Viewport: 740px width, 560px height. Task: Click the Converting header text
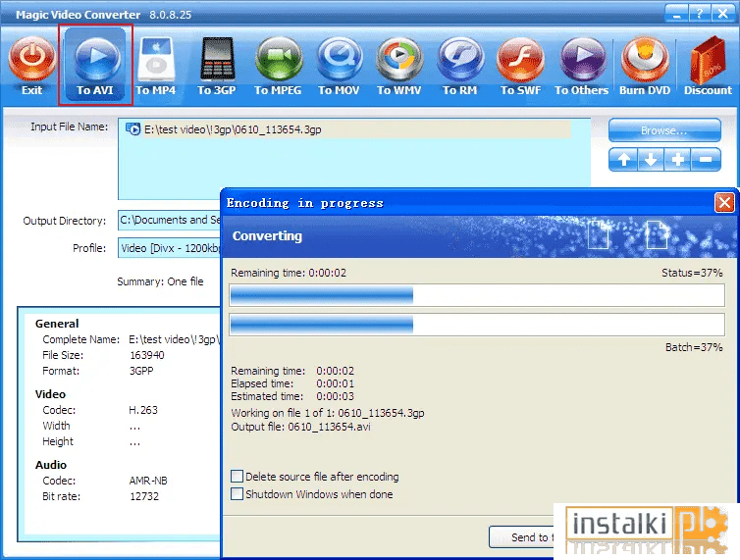tap(267, 236)
